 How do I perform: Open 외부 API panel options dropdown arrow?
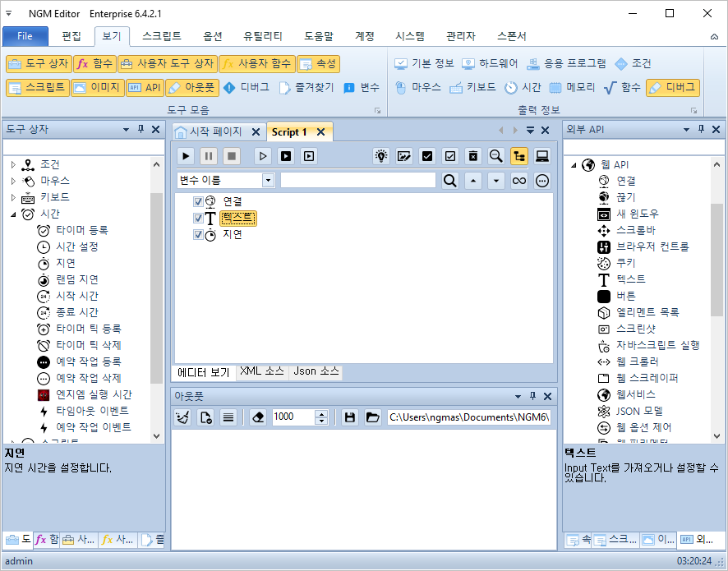pos(686,130)
